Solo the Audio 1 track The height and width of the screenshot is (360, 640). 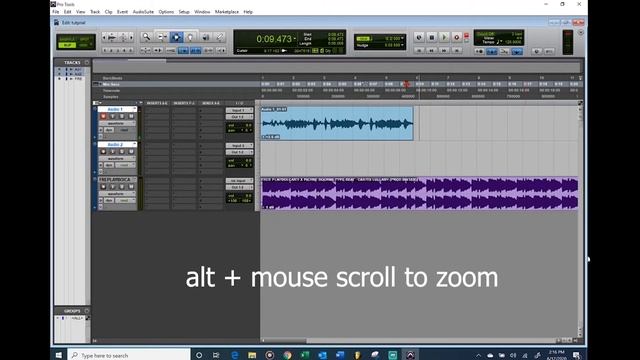122,117
